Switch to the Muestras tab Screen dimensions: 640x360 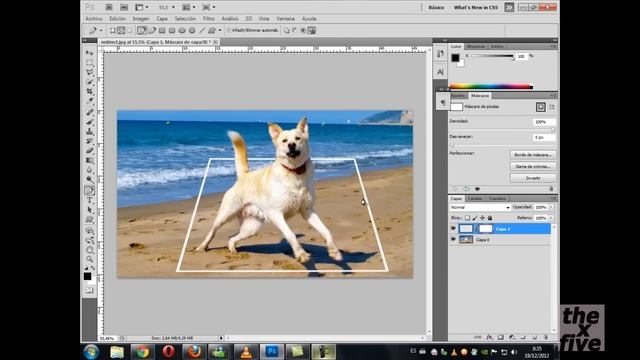476,47
